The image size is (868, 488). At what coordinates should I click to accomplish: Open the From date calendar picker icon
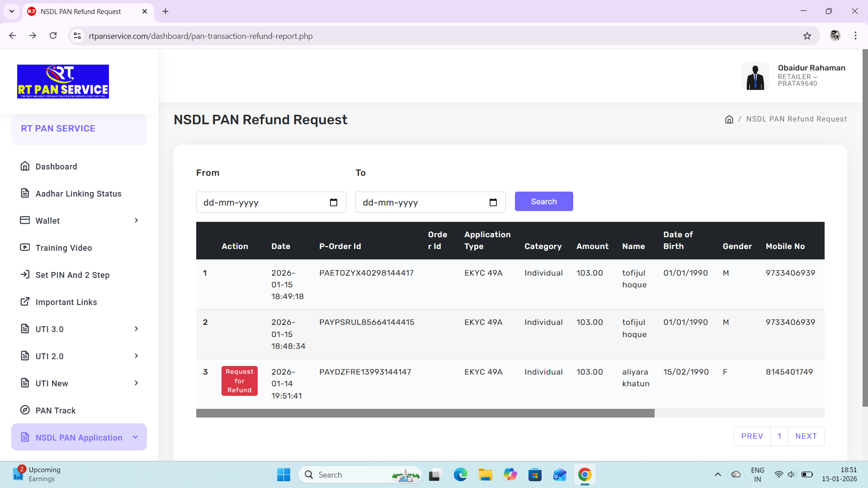[334, 202]
